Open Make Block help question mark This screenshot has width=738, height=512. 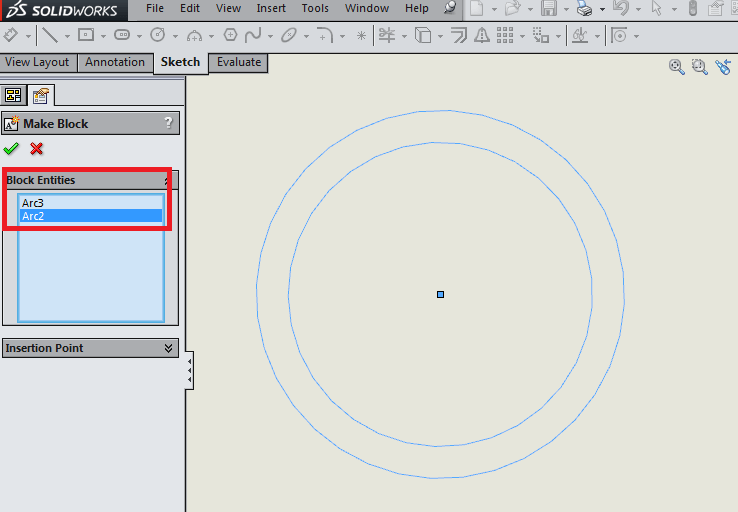168,123
